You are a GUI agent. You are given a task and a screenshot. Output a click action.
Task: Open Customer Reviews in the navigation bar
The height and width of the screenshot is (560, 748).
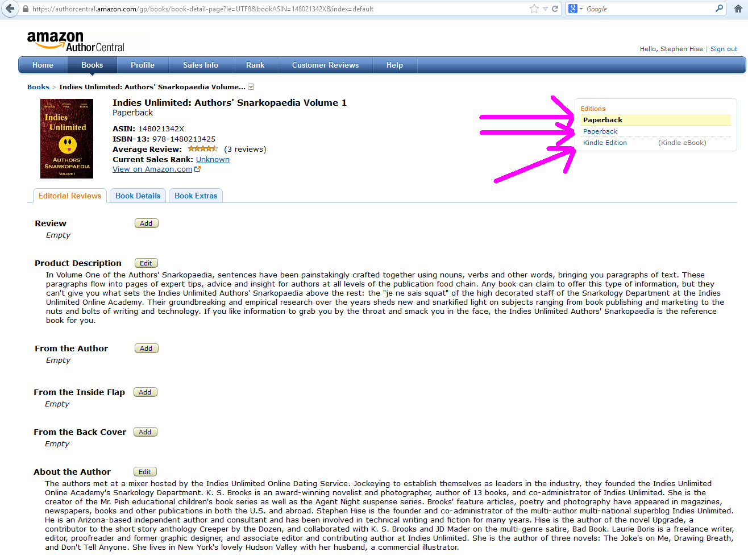[326, 65]
